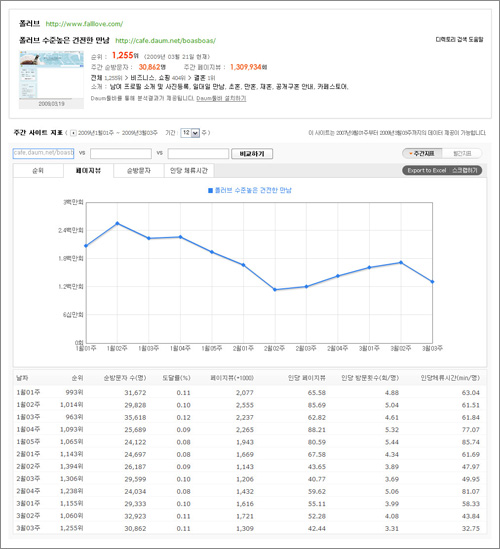Switch to 주간지표 weekly indicator toggle

pos(422,153)
